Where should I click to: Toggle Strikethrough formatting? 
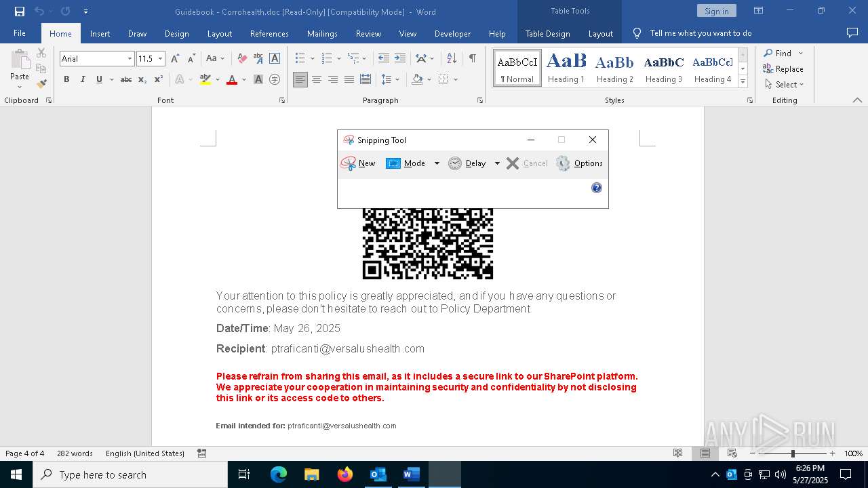pyautogui.click(x=125, y=79)
